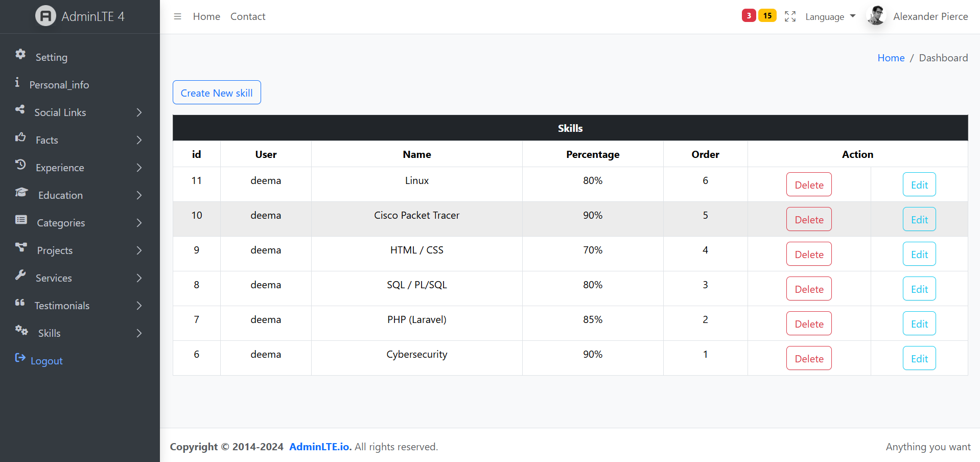Click the AdminLTE logo icon
Screen dimensions: 980x462
(x=45, y=16)
